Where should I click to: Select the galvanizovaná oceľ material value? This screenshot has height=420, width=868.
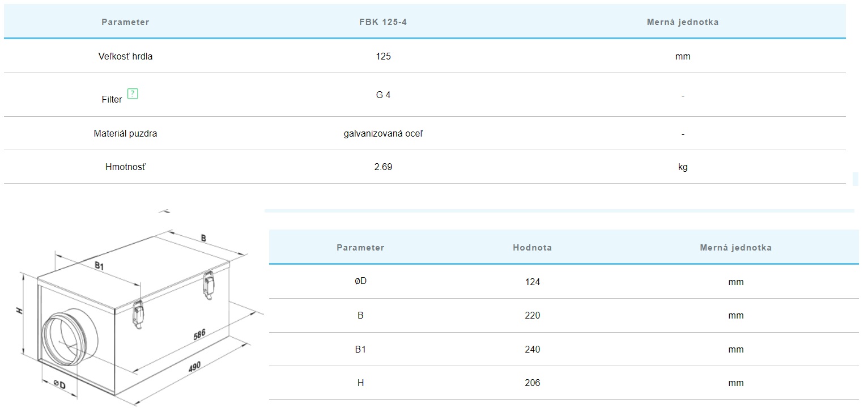click(x=383, y=134)
